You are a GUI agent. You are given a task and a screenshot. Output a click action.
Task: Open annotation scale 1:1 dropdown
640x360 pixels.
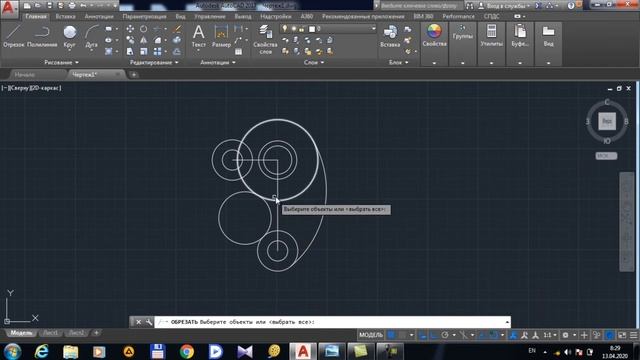coord(550,335)
